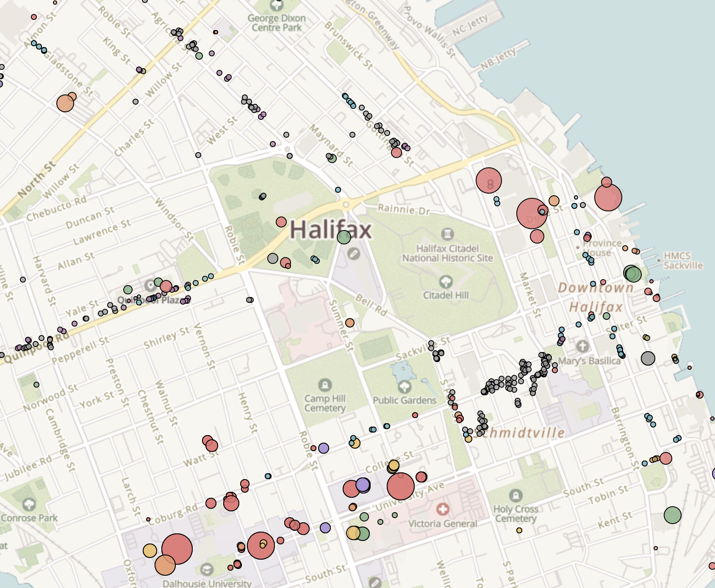Select the Citadel Hill park tree icon
The image size is (715, 588).
click(446, 281)
